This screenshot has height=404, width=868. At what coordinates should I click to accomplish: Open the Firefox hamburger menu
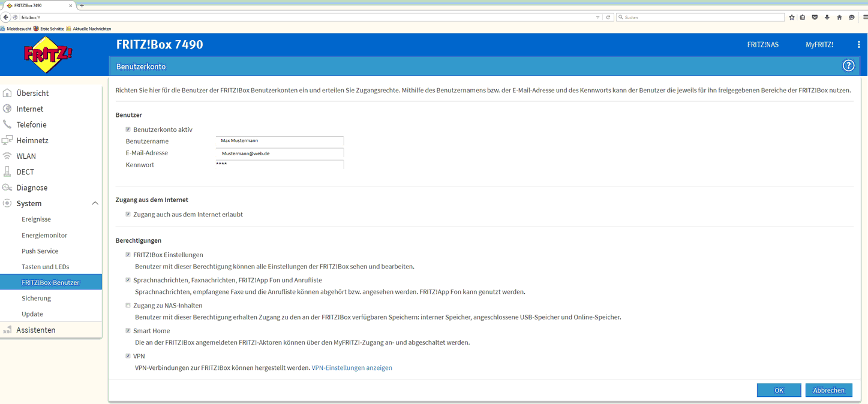point(864,17)
